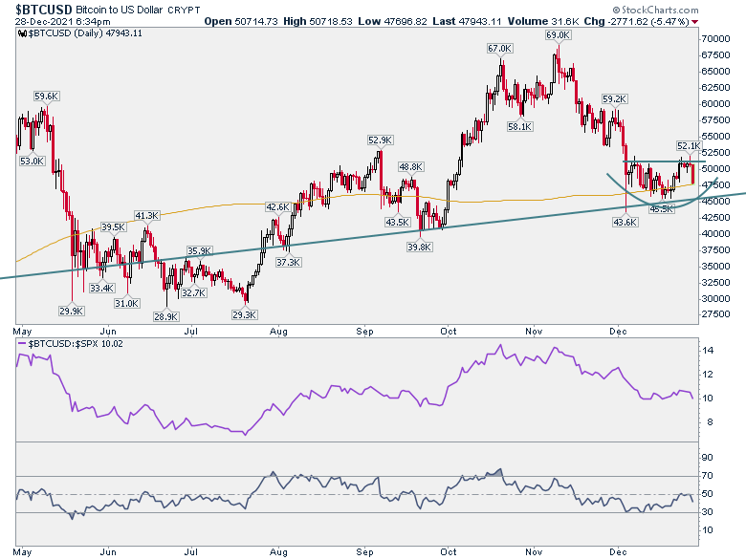746x560 pixels.
Task: Click the 28-Dec-2021 6:34pm timestamp
Action: click(x=62, y=21)
